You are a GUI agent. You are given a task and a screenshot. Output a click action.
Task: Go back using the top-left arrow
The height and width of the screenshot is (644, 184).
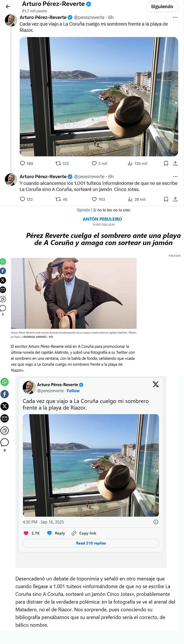pos(8,6)
